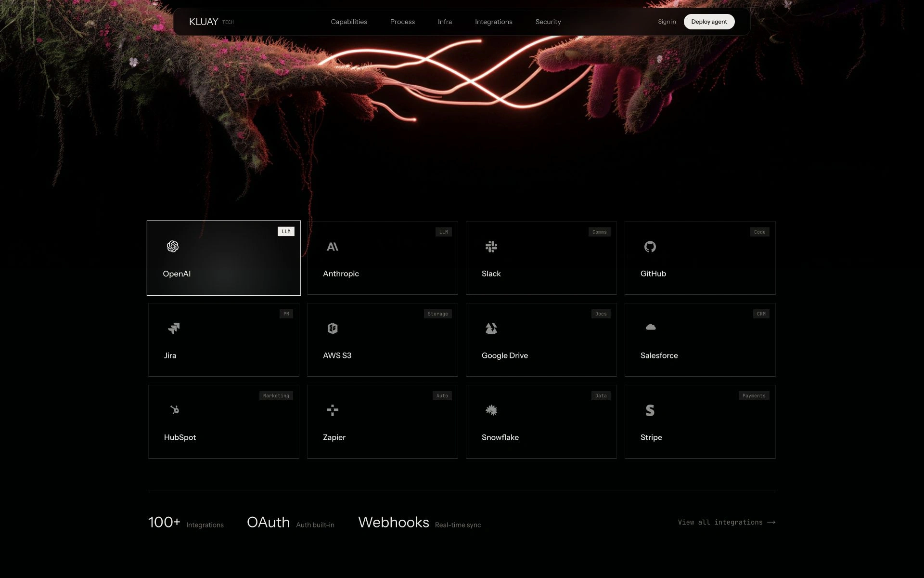Click the PM tag on Jira card

pos(286,314)
